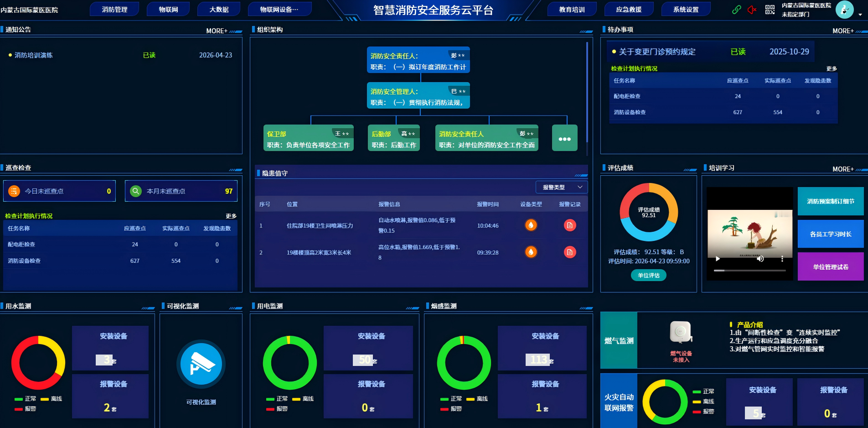Click the 可视化监测 camera icon

click(x=201, y=364)
